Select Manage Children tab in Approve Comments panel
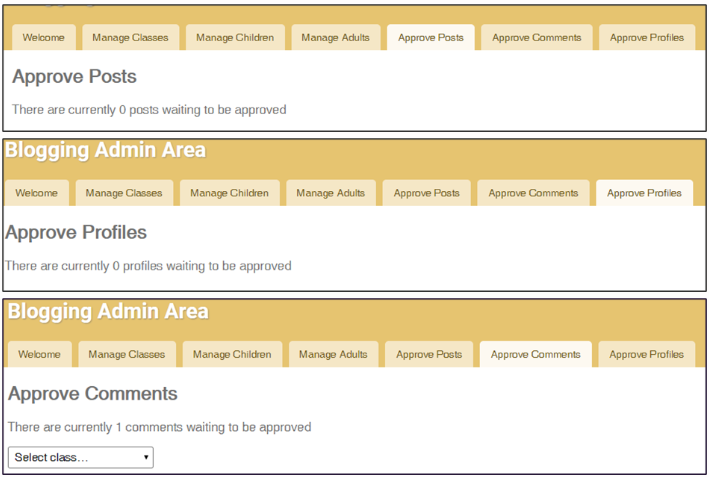Viewport: 709px width, 477px height. click(231, 354)
